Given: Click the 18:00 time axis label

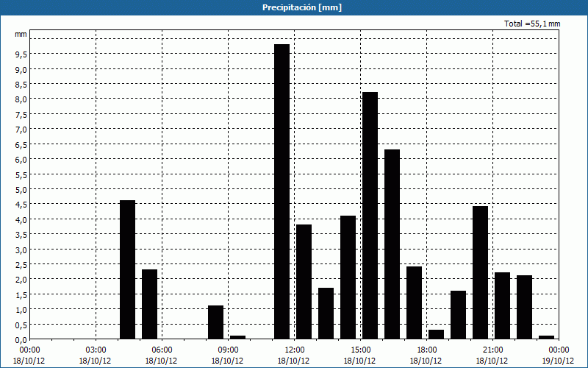Looking at the screenshot, I should (427, 350).
